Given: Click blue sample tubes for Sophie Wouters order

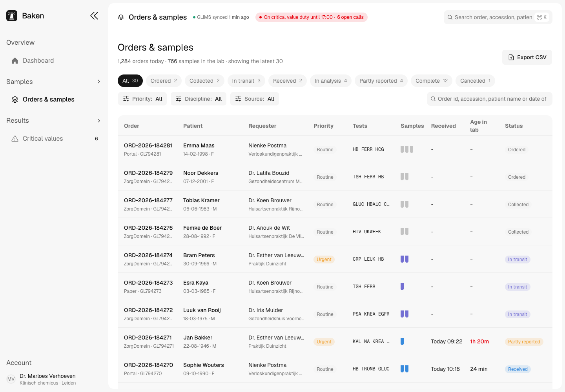Looking at the screenshot, I should click(405, 369).
